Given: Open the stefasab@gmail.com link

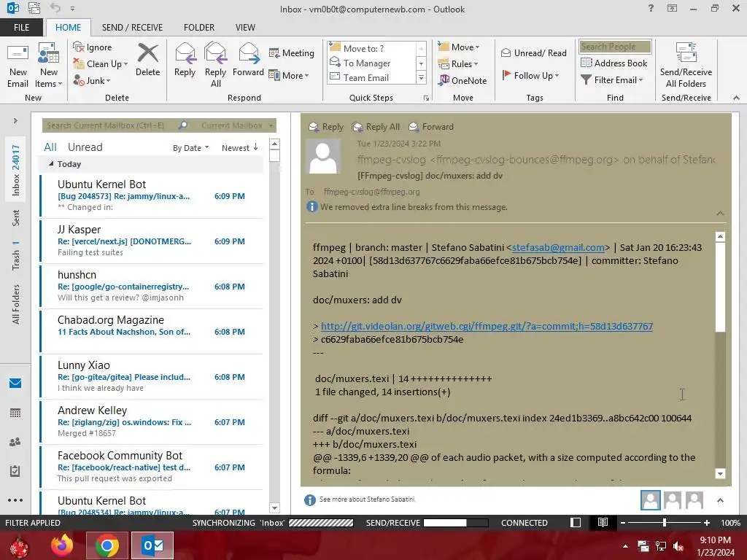Looking at the screenshot, I should point(558,248).
